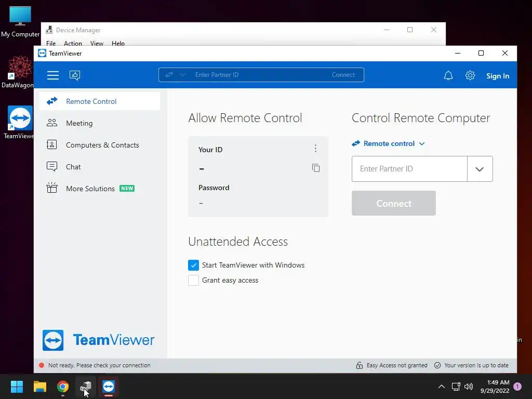
Task: Switch to Device Manager on the taskbar
Action: tap(86, 387)
